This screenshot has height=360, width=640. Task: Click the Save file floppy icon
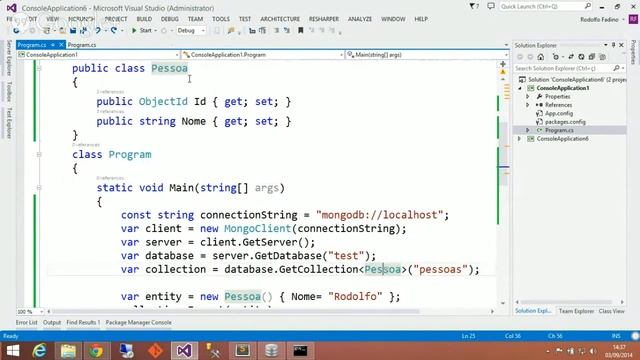pyautogui.click(x=73, y=31)
